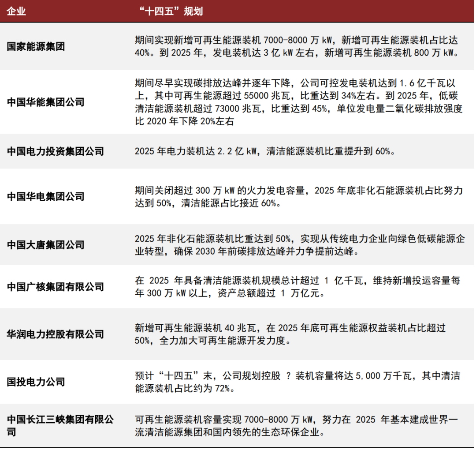Screen dimensions: 476x450
Task: Click plan text starting 在 2025 年具备清洁能源装机
Action: (298, 286)
